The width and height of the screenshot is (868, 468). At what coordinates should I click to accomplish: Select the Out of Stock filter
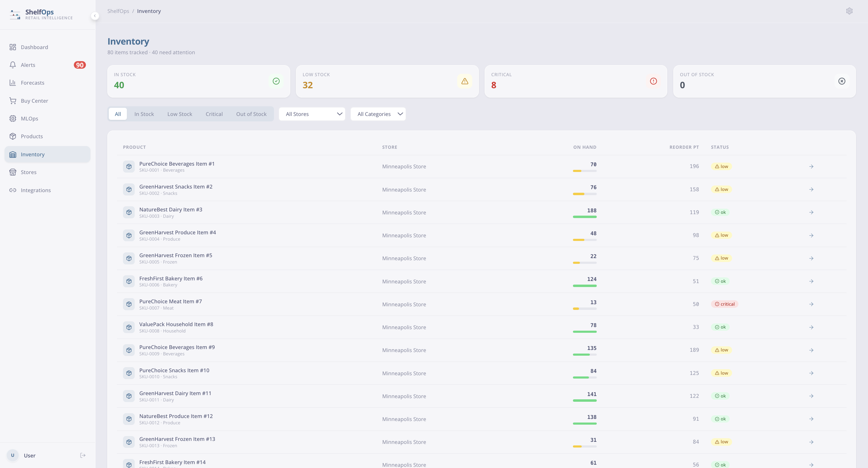tap(251, 114)
